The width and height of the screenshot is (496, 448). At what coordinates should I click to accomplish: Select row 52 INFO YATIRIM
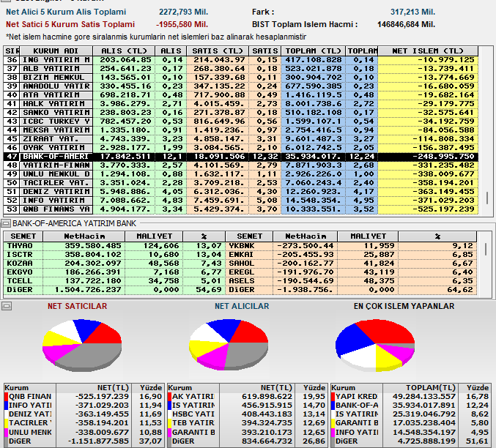[241, 201]
